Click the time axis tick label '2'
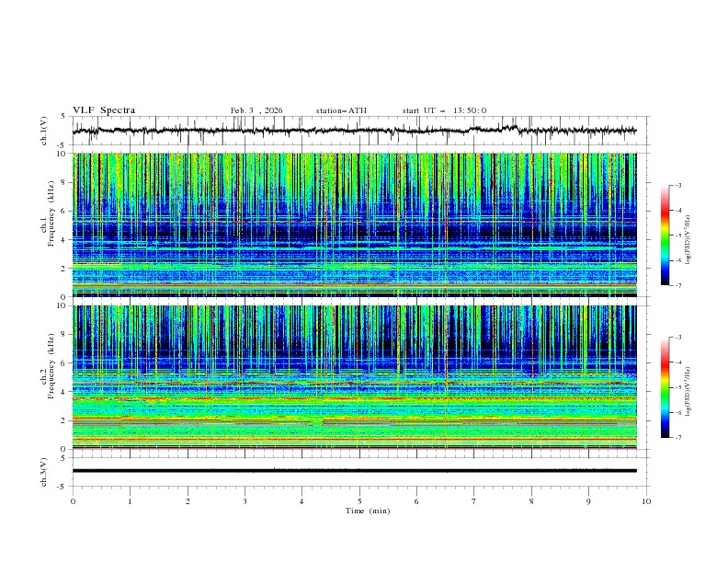 click(188, 501)
